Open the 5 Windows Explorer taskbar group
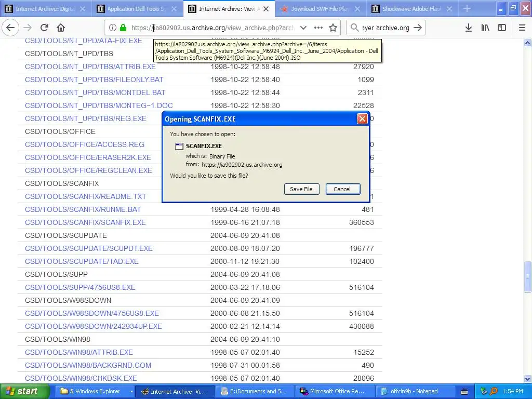The width and height of the screenshot is (532, 399). (96, 392)
